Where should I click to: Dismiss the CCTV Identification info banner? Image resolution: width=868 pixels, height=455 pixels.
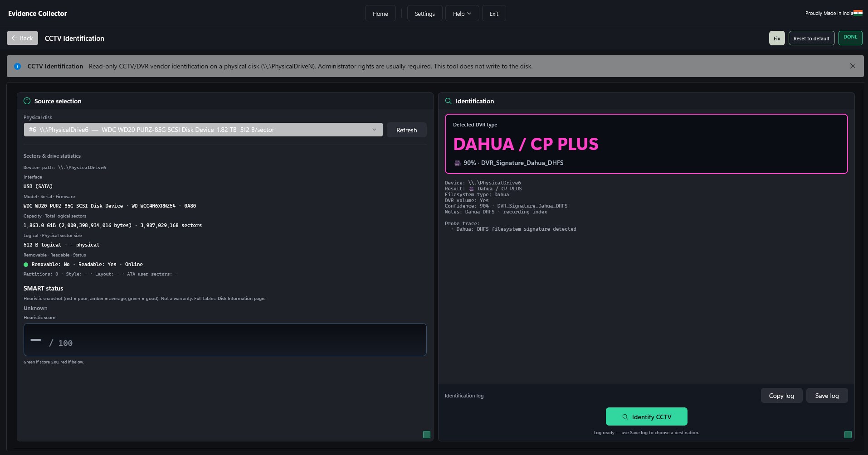pos(853,66)
